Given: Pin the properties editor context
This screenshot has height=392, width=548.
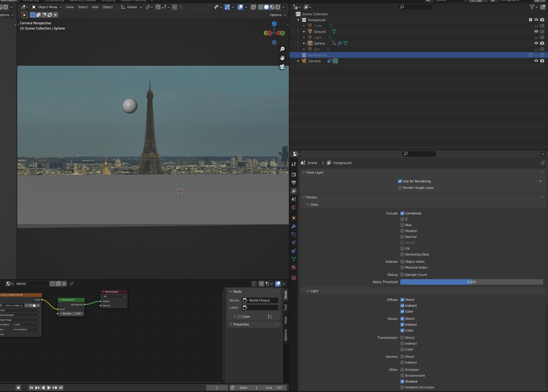Looking at the screenshot, I should coord(543,163).
